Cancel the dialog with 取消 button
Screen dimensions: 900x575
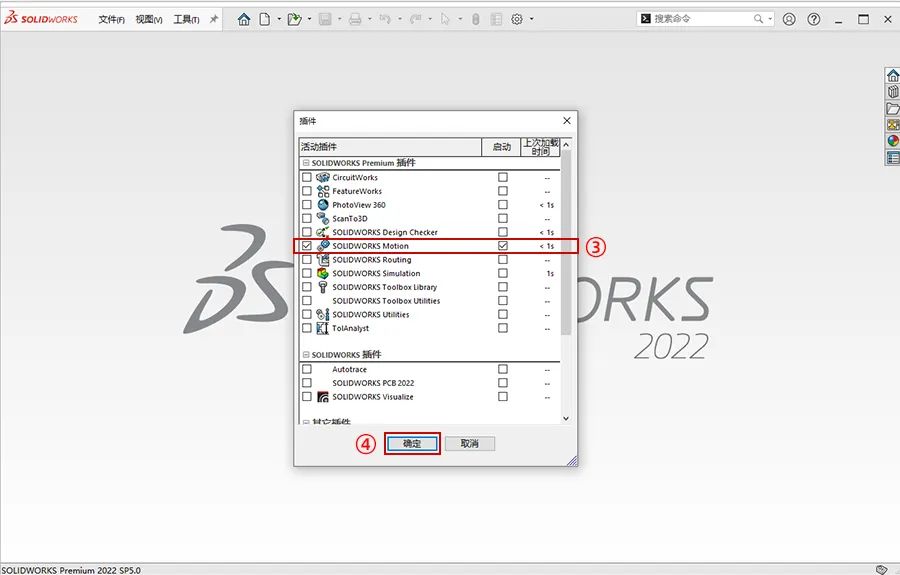click(x=470, y=444)
